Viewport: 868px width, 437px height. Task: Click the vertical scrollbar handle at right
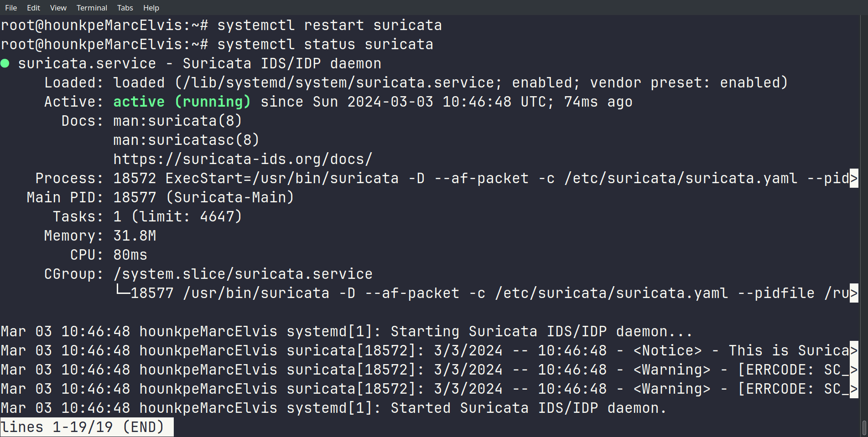click(x=863, y=427)
